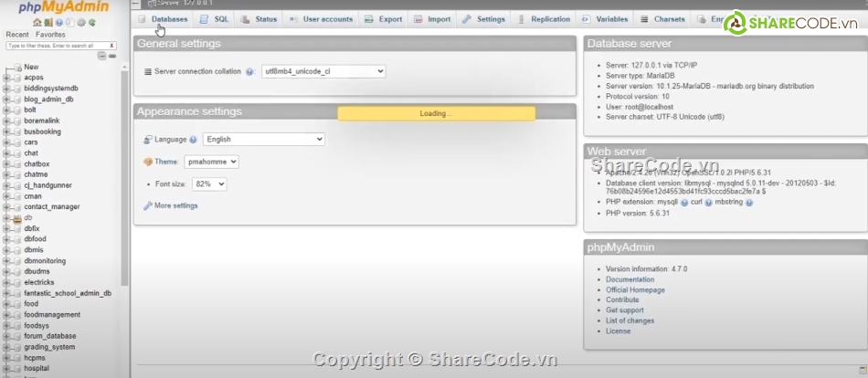
Task: Expand the contact_manager database node
Action: pos(6,207)
